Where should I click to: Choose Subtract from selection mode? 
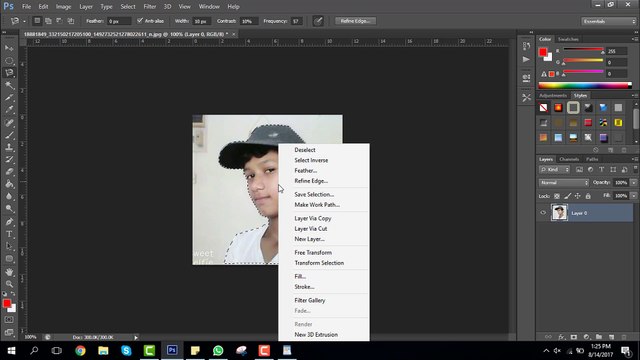[60, 21]
